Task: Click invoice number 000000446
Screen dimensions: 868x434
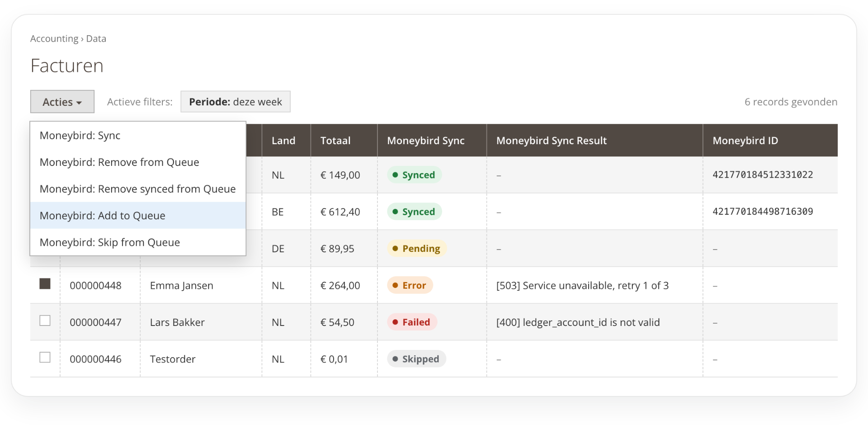Action: 95,359
